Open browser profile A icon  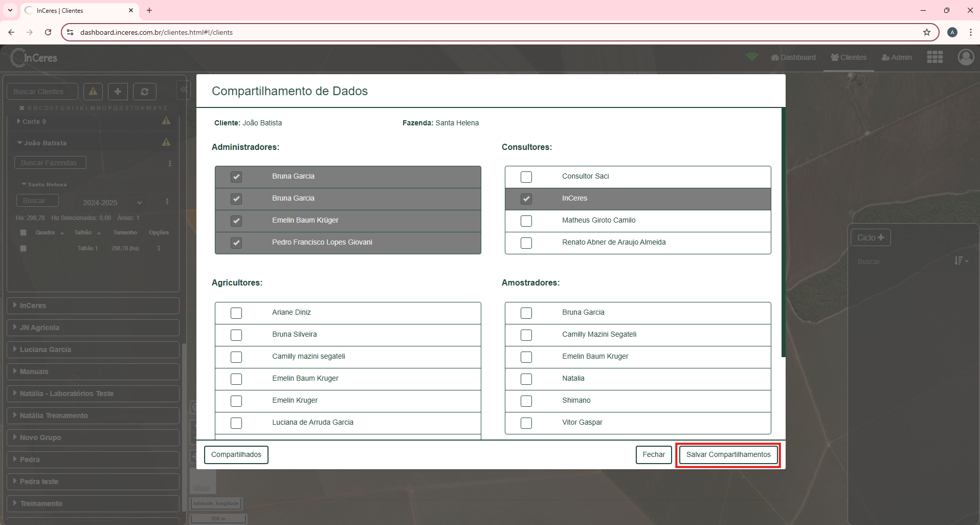(x=952, y=32)
